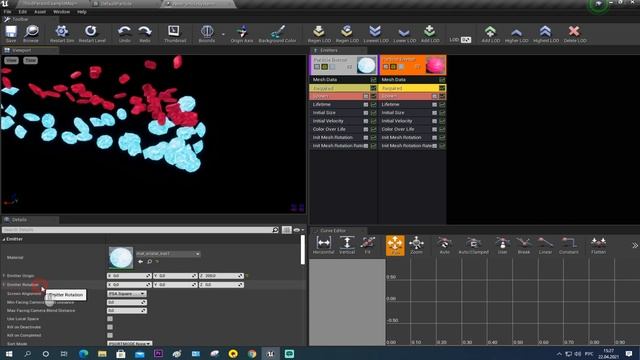Click the Restart Level icon
The image size is (640, 360).
(x=92, y=33)
